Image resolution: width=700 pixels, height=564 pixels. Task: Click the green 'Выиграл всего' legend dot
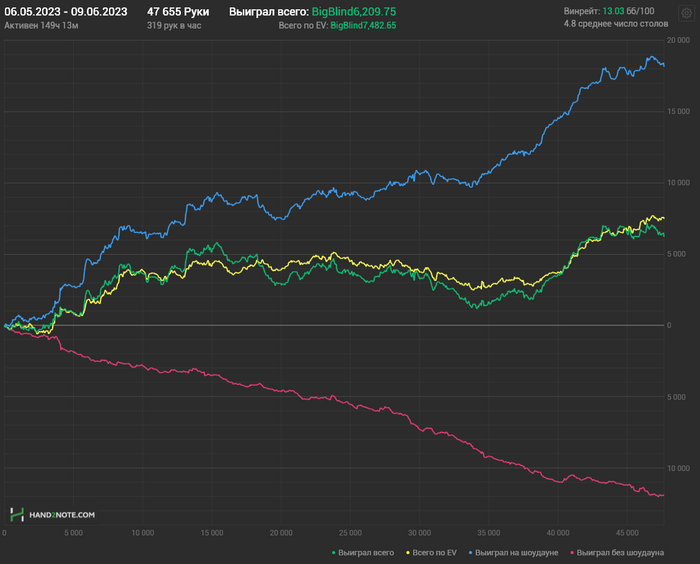(333, 553)
